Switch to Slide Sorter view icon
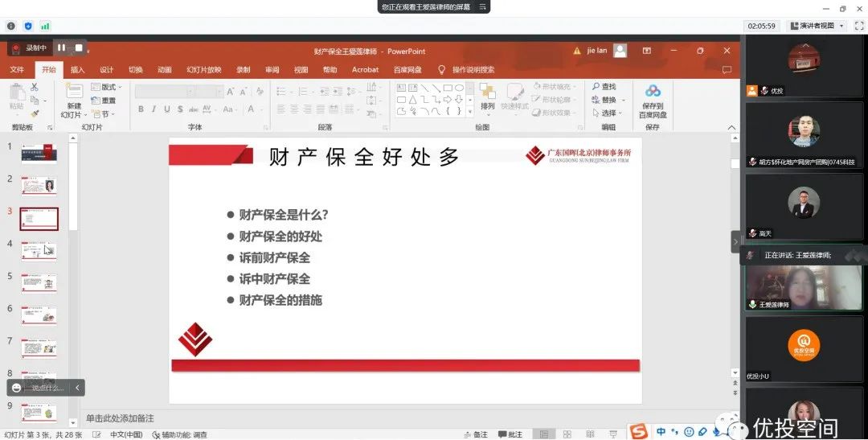The height and width of the screenshot is (440, 868). [x=567, y=434]
